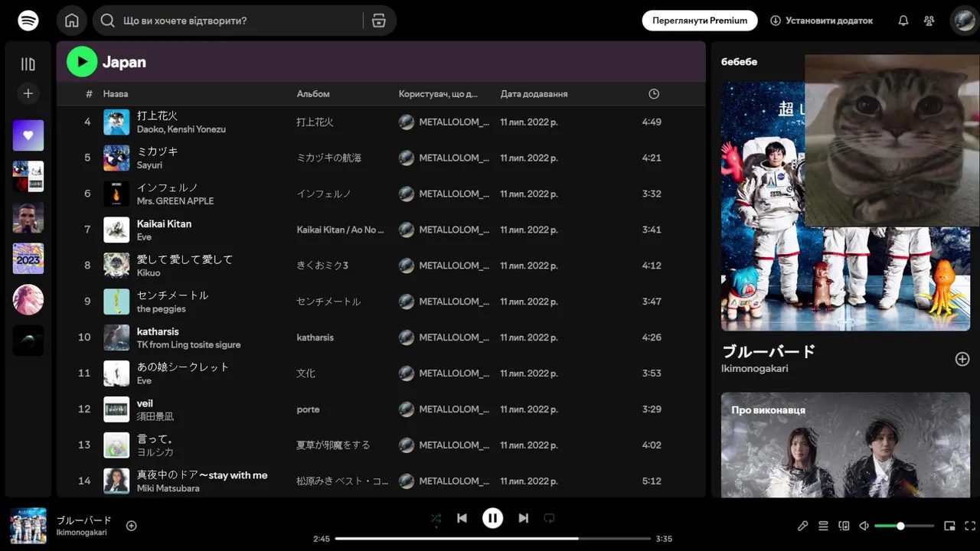Sort by duration clock icon
980x551 pixels.
[654, 94]
